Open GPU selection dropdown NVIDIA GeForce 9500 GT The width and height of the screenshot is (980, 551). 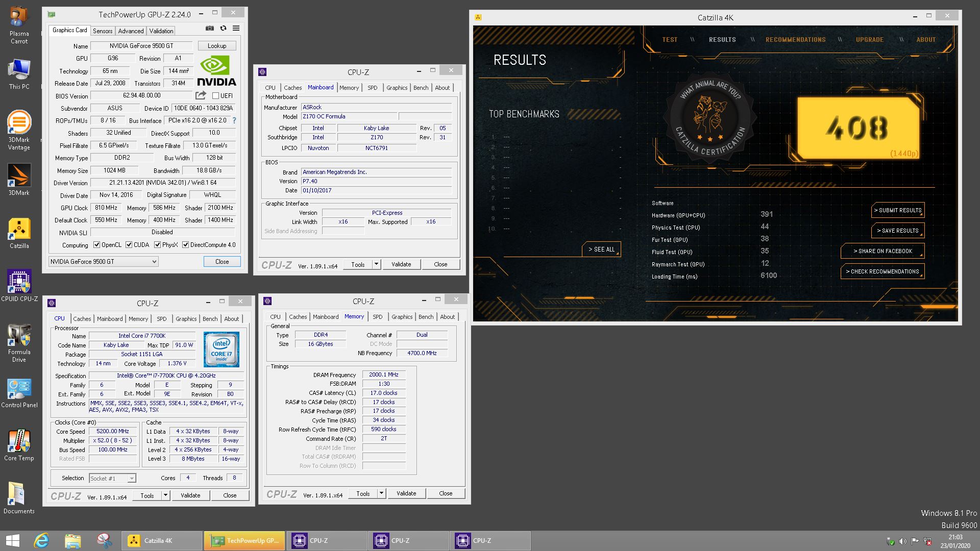103,262
